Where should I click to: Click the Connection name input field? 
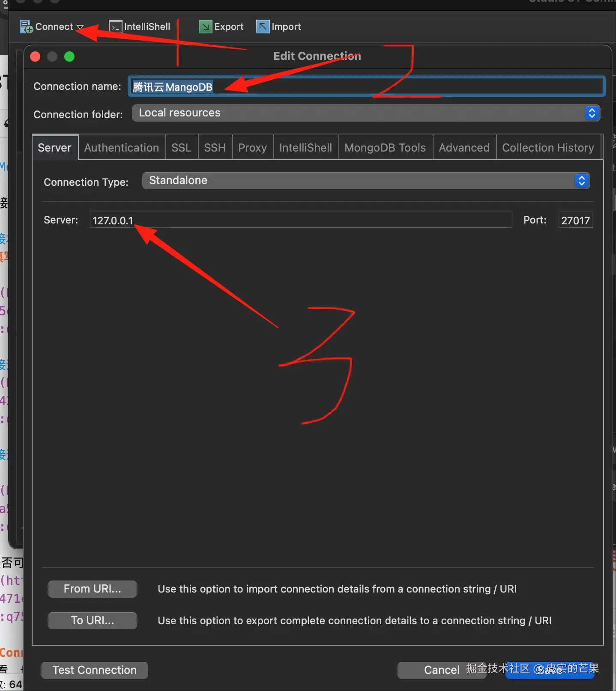pyautogui.click(x=366, y=86)
